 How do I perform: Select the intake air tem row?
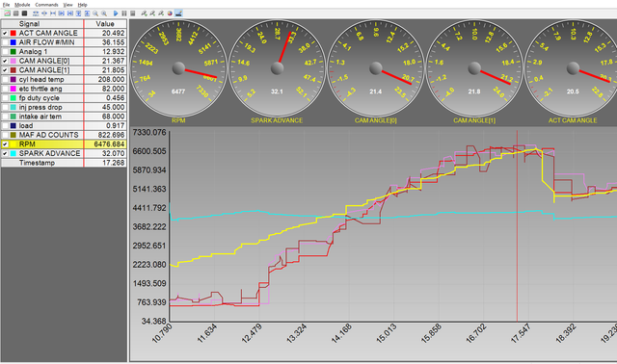(64, 117)
